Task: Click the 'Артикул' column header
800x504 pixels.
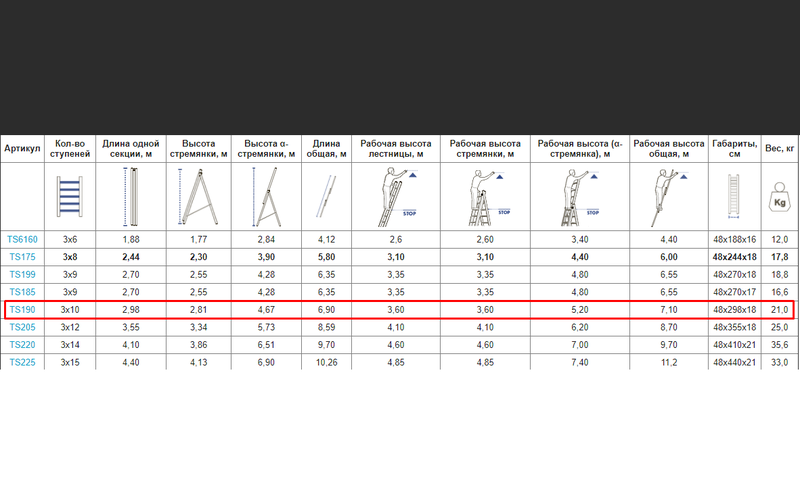Action: tap(22, 148)
